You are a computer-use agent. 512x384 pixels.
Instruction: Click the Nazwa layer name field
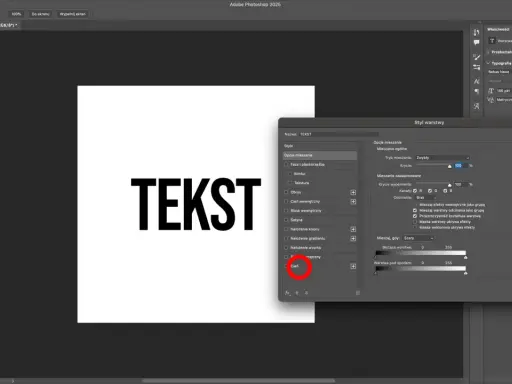coord(339,134)
